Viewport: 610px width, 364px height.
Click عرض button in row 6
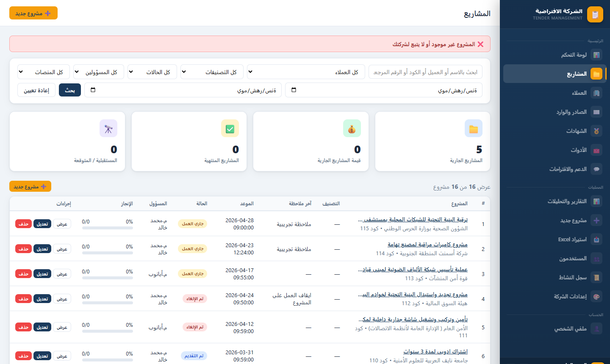pos(62,356)
